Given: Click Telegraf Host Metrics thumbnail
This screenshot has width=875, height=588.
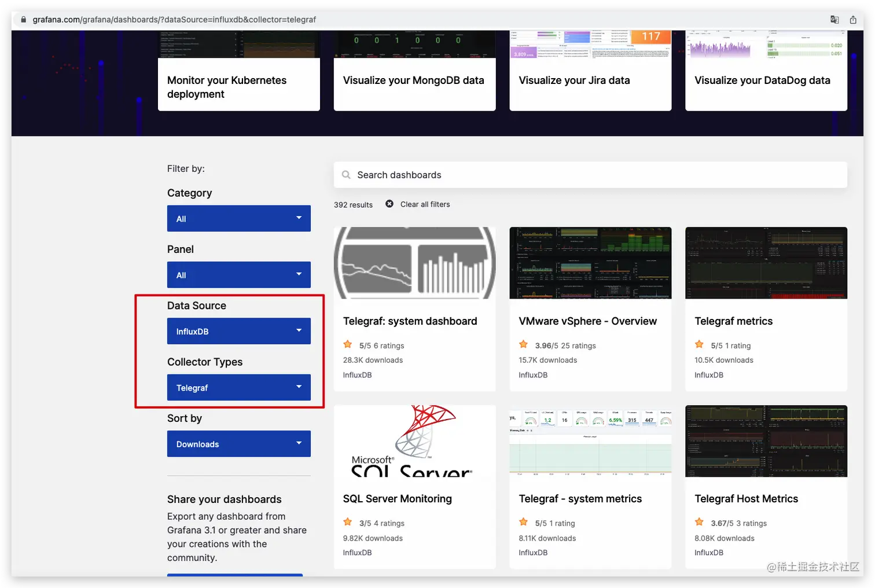Looking at the screenshot, I should (x=766, y=441).
